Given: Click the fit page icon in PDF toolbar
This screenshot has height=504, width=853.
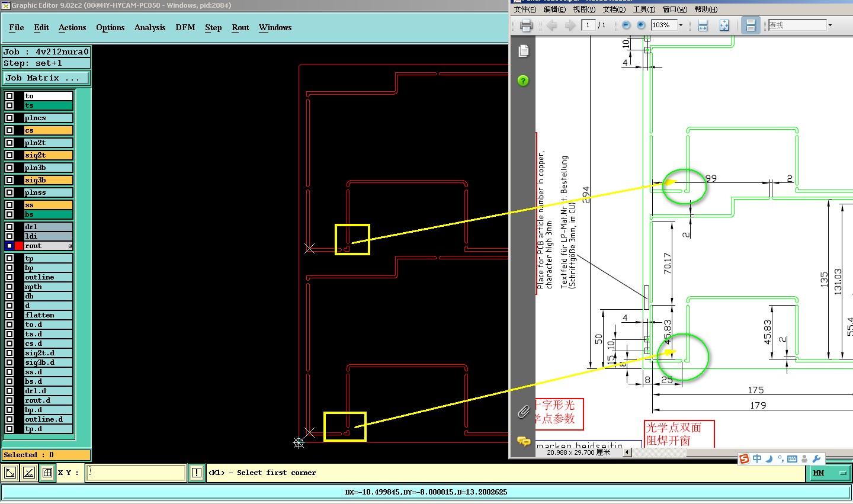Looking at the screenshot, I should [724, 25].
